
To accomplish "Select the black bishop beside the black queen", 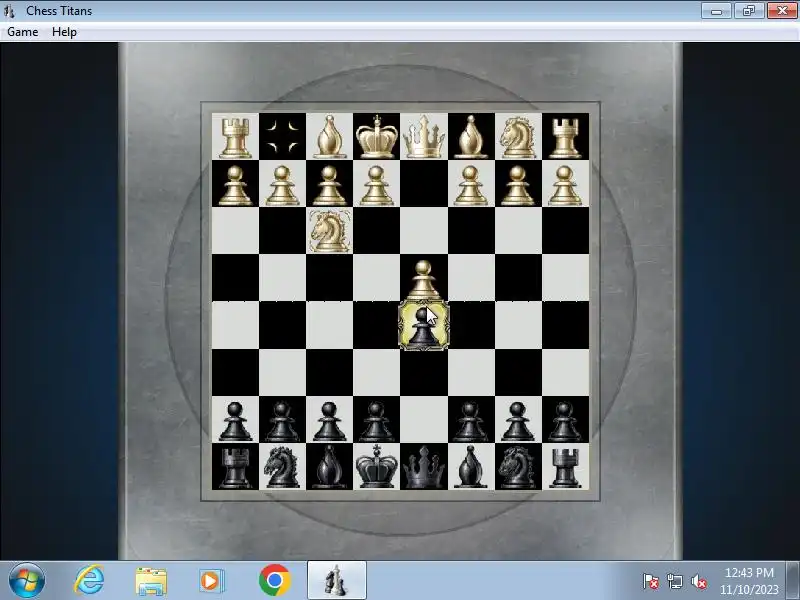I will pyautogui.click(x=470, y=466).
